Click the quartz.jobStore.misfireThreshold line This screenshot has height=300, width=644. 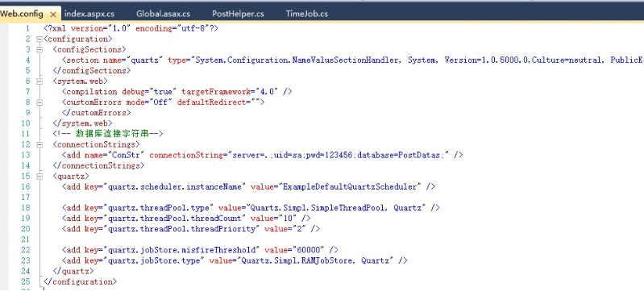pyautogui.click(x=201, y=250)
